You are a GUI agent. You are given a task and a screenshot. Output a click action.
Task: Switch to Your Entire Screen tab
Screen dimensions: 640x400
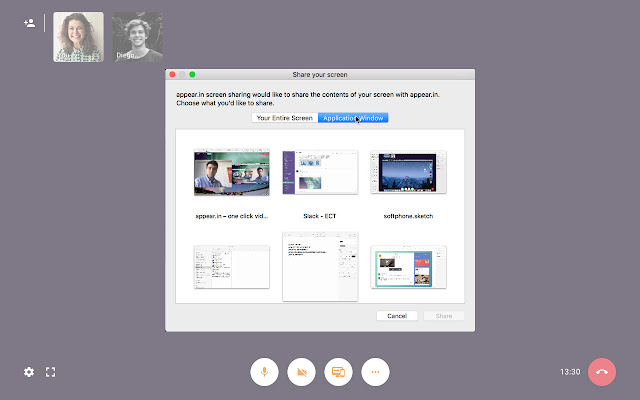coord(284,118)
